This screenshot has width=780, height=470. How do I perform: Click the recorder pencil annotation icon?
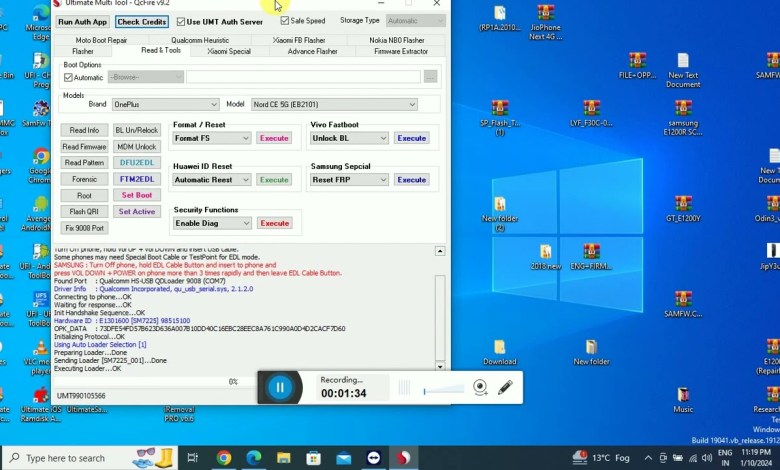coord(505,387)
